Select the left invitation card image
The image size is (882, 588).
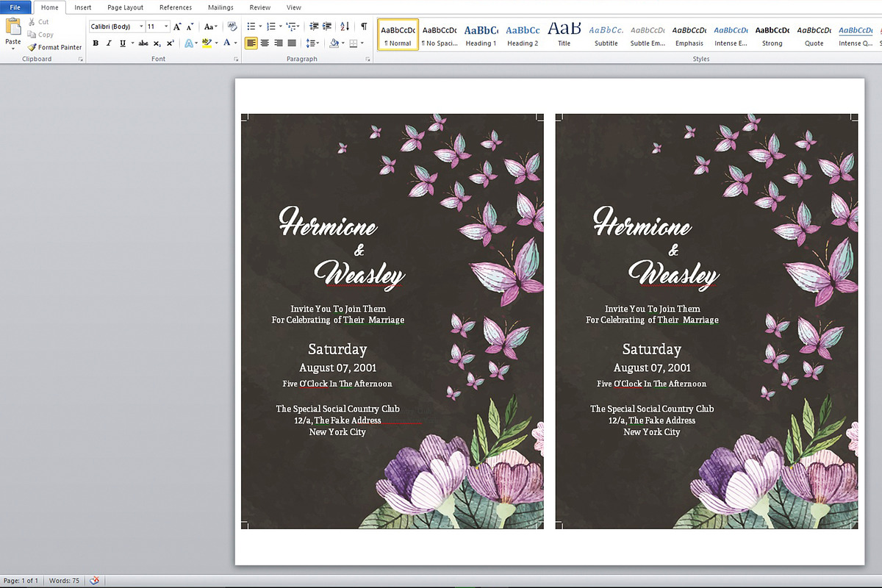coord(392,321)
